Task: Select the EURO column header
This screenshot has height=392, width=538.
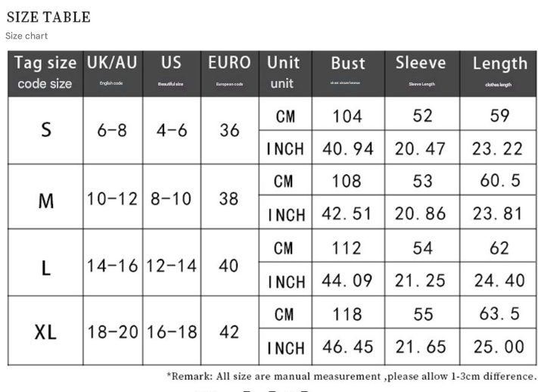Action: [x=229, y=73]
